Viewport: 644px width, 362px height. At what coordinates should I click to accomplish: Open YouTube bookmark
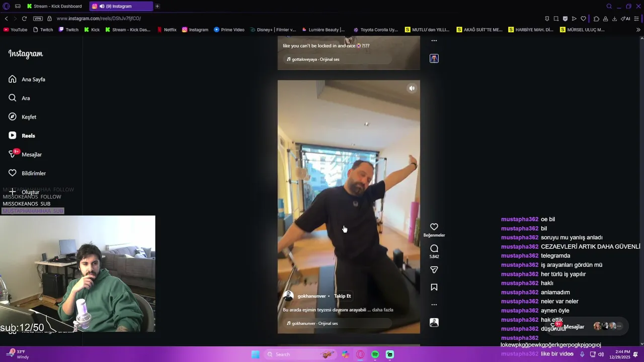15,30
